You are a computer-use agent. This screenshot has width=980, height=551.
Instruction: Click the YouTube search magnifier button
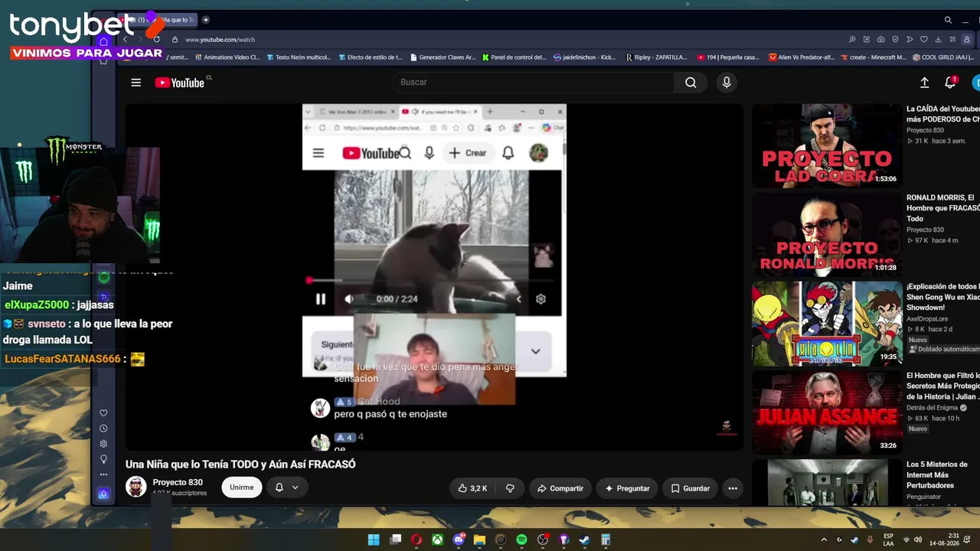pos(691,83)
